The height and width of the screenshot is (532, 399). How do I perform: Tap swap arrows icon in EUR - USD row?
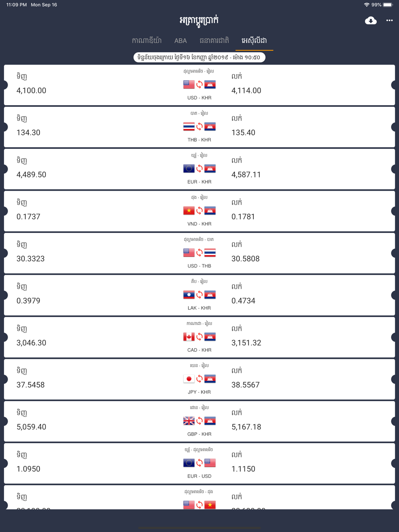(199, 463)
